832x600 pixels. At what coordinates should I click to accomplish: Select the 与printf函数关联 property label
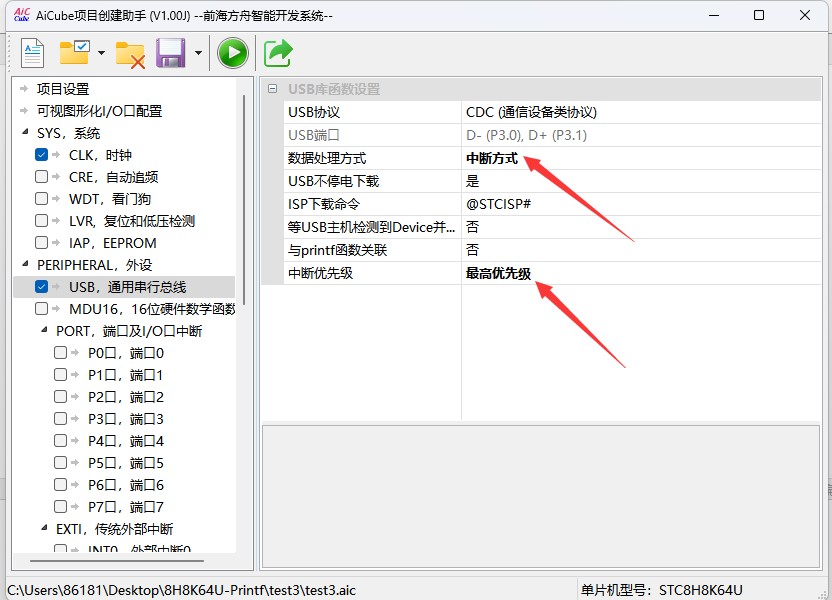337,250
